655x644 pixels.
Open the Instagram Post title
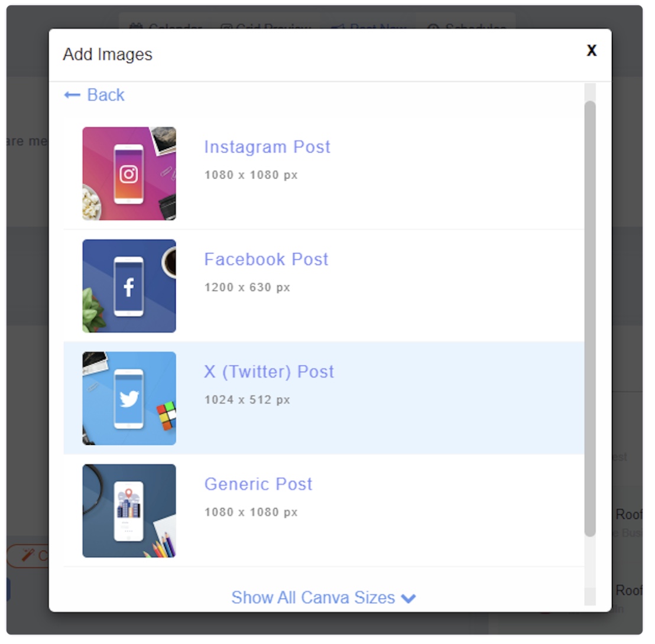tap(267, 147)
